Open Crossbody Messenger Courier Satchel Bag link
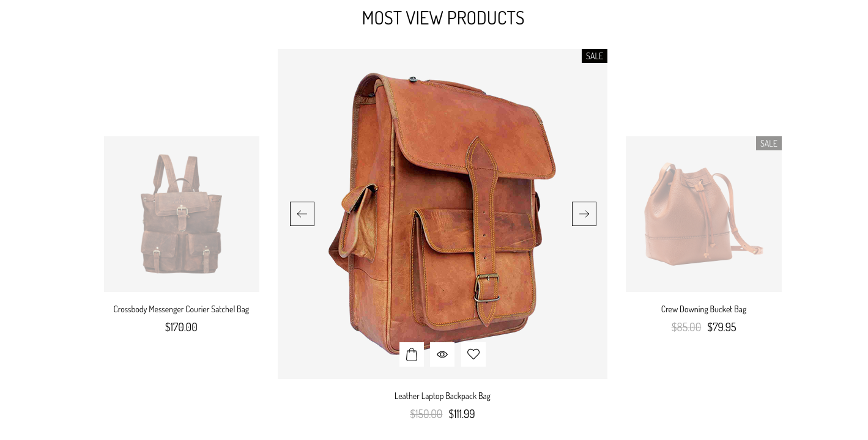Viewport: 868px width, 440px height. 181,309
